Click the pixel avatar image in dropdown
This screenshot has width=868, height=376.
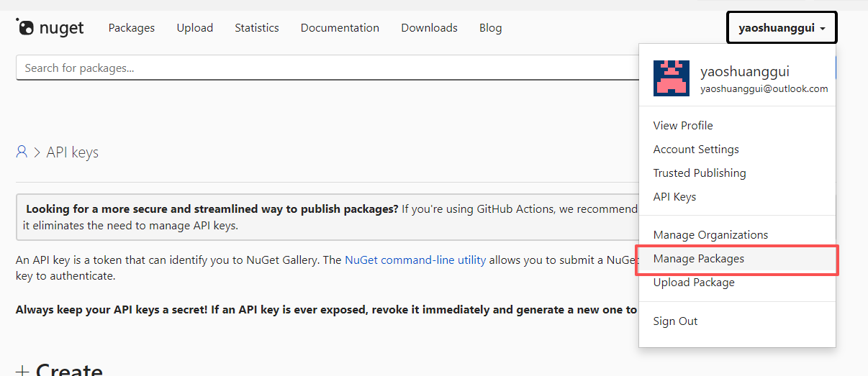point(672,78)
